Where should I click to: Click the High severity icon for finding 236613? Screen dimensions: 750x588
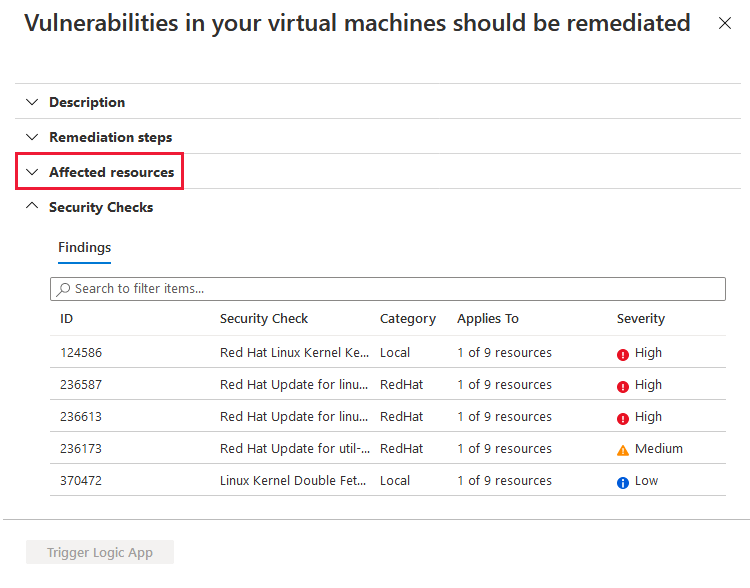pos(622,419)
